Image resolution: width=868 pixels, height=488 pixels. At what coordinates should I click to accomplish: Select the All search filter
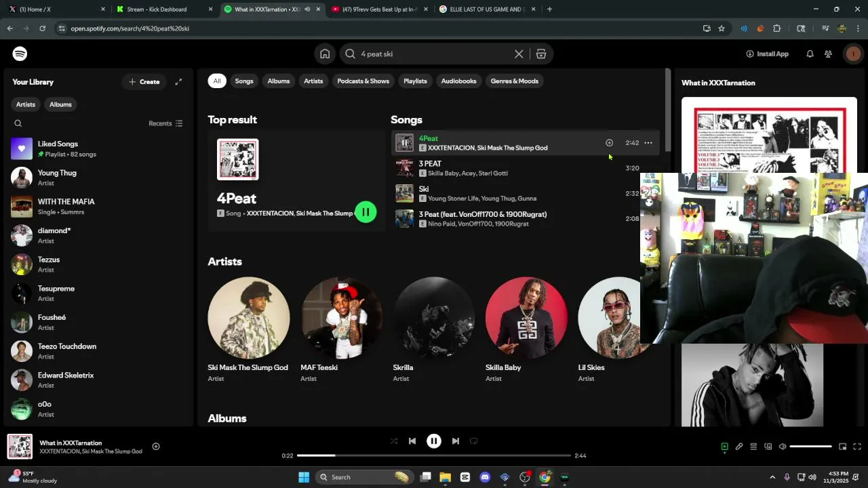click(x=217, y=81)
